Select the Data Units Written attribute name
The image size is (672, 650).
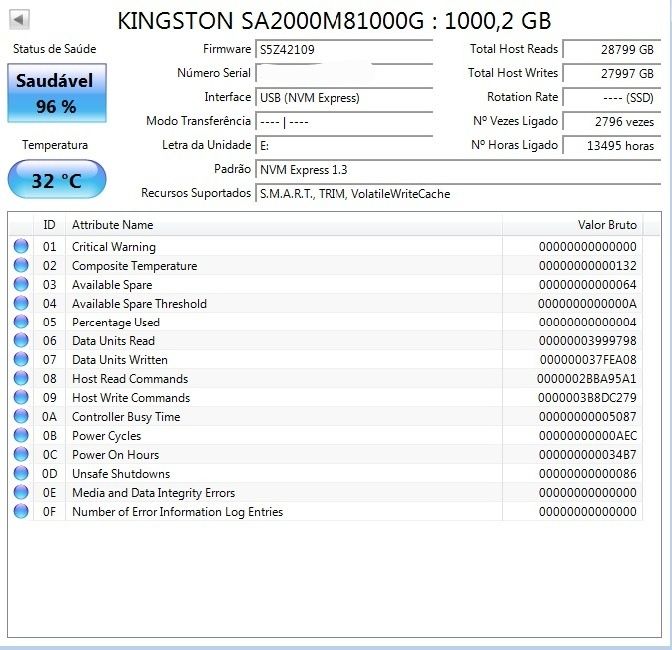[120, 359]
